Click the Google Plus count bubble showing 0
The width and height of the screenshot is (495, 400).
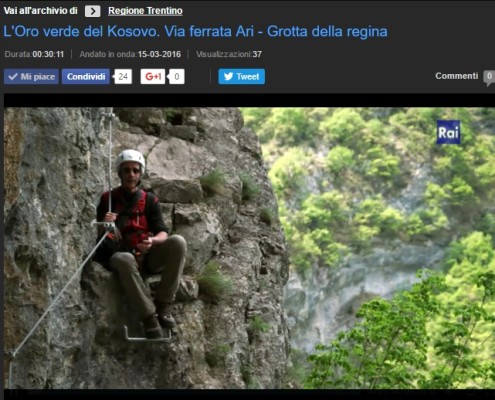pyautogui.click(x=176, y=77)
